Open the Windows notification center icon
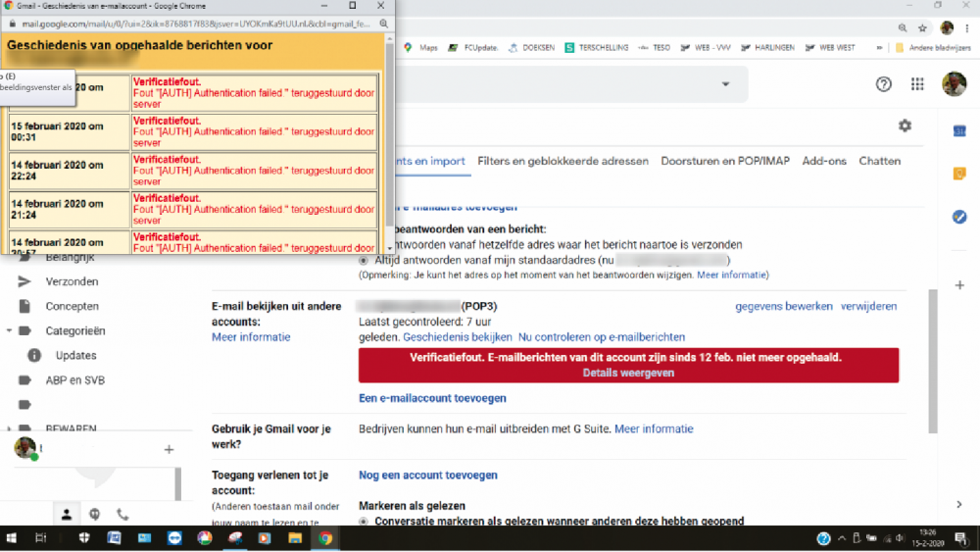Image resolution: width=980 pixels, height=552 pixels. (962, 538)
